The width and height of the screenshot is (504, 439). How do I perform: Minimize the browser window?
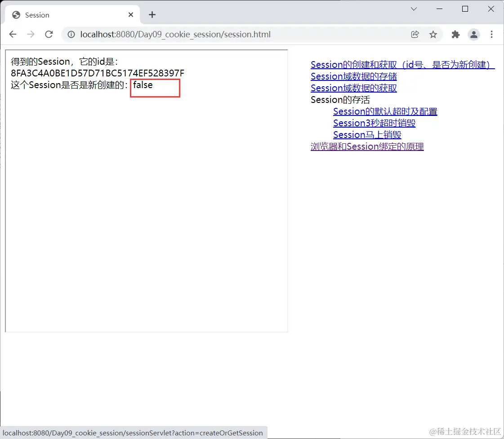point(439,9)
